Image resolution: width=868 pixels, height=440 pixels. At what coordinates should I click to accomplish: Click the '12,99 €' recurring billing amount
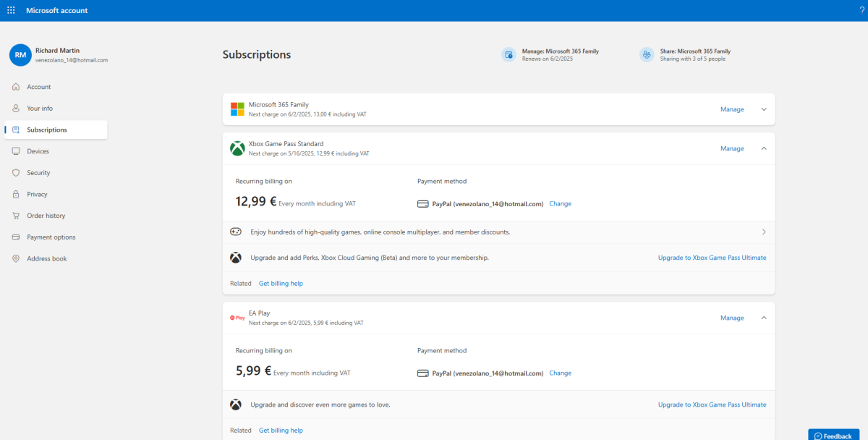click(x=256, y=203)
